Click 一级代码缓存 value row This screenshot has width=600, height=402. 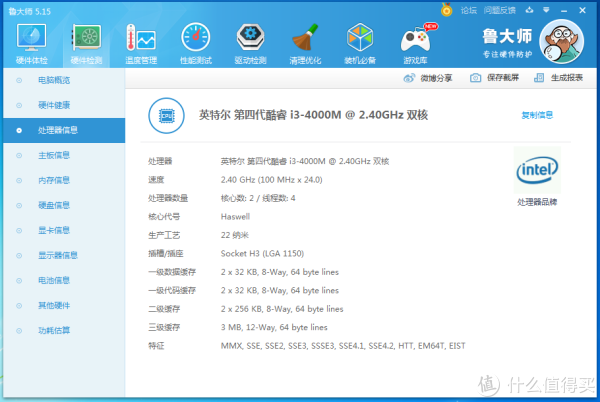pos(279,290)
